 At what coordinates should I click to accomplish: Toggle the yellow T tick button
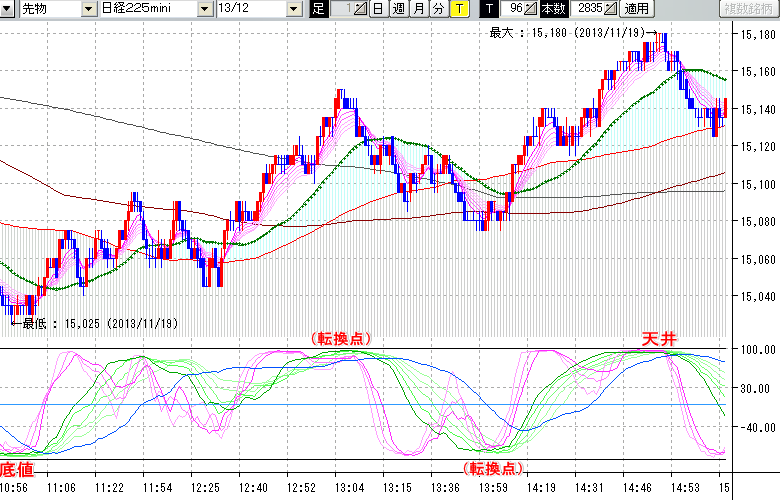(458, 9)
